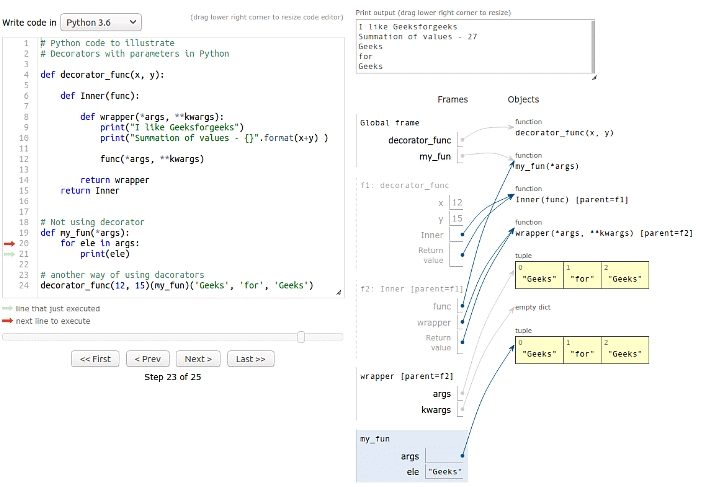Click the for ele in args: line
Viewport: 703px width, 487px height.
[x=100, y=244]
